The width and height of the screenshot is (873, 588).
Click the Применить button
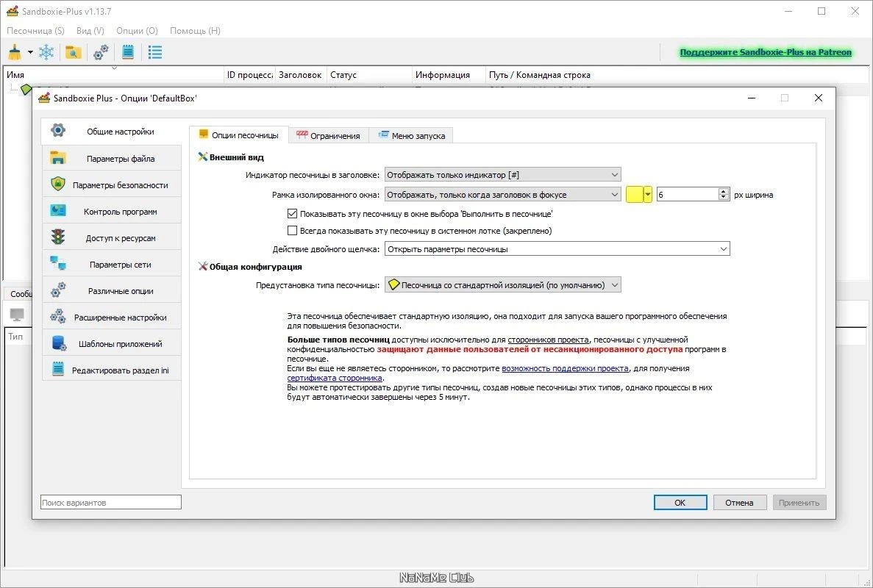pos(799,502)
